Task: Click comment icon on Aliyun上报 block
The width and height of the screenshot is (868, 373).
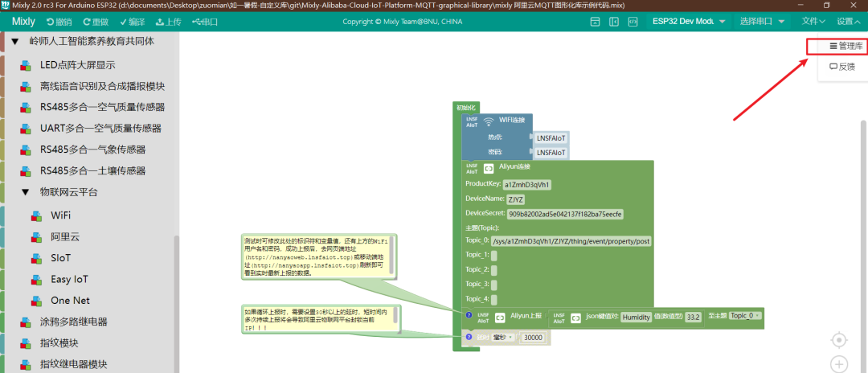Action: (x=469, y=315)
